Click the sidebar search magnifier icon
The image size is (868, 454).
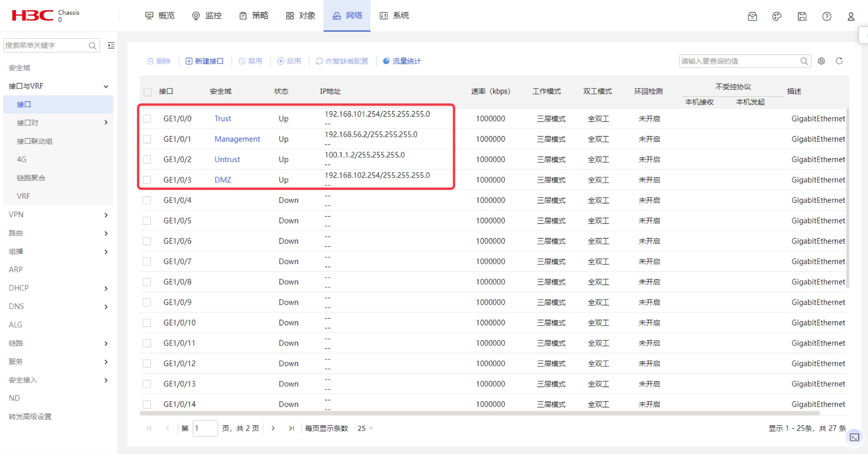(x=92, y=46)
